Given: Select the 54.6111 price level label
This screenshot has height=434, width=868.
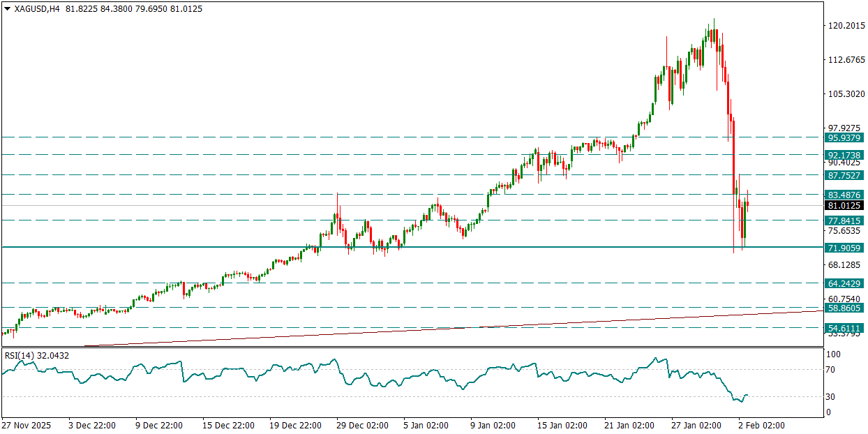Looking at the screenshot, I should click(845, 328).
